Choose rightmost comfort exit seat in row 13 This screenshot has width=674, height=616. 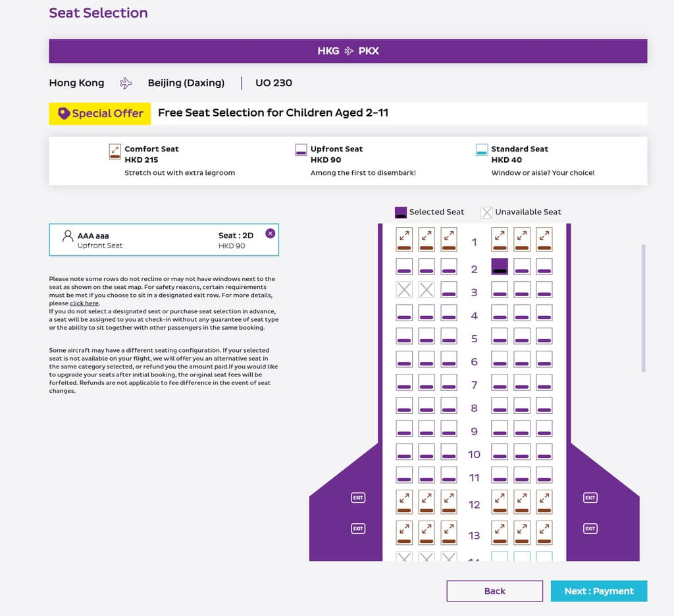tap(544, 532)
